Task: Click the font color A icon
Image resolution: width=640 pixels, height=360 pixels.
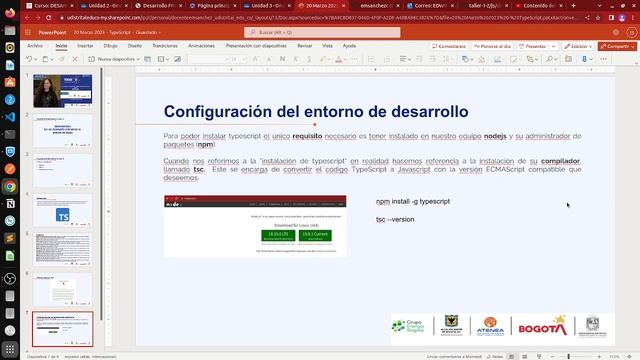Action: [x=338, y=59]
